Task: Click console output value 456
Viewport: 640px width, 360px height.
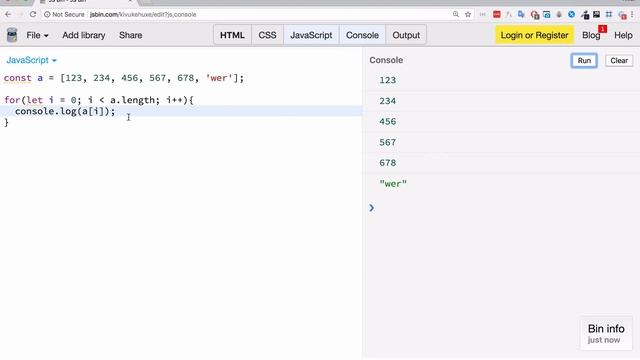Action: [387, 122]
